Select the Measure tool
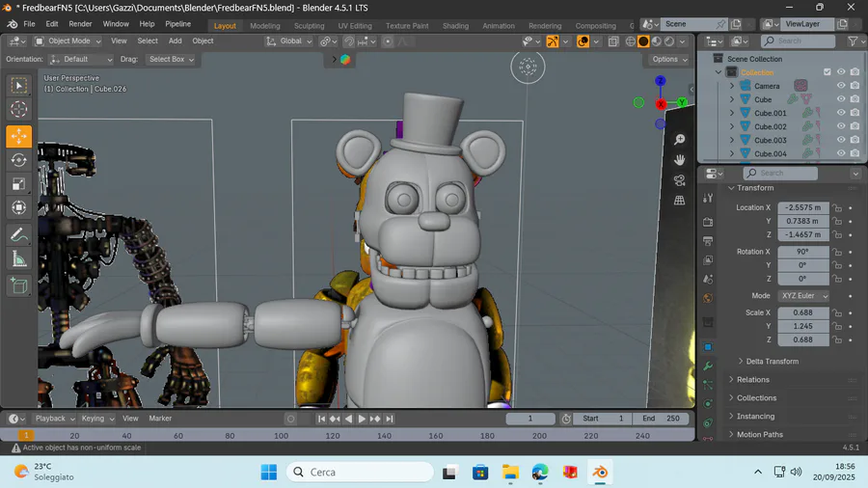 point(19,258)
